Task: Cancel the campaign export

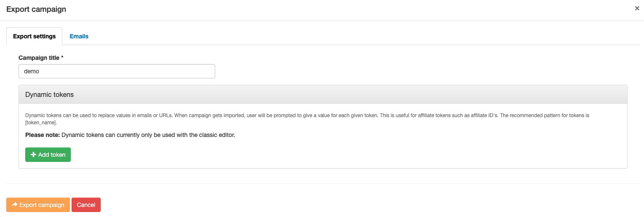Action: click(86, 205)
